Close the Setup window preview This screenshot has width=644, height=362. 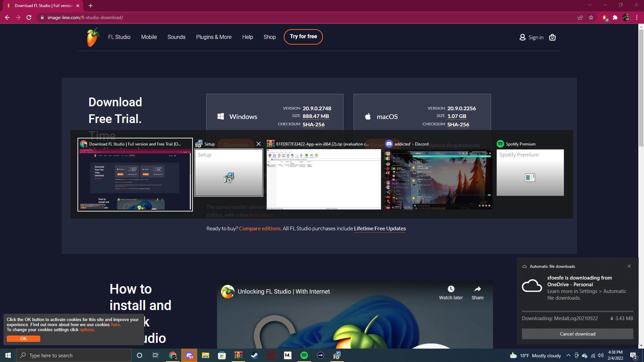258,144
